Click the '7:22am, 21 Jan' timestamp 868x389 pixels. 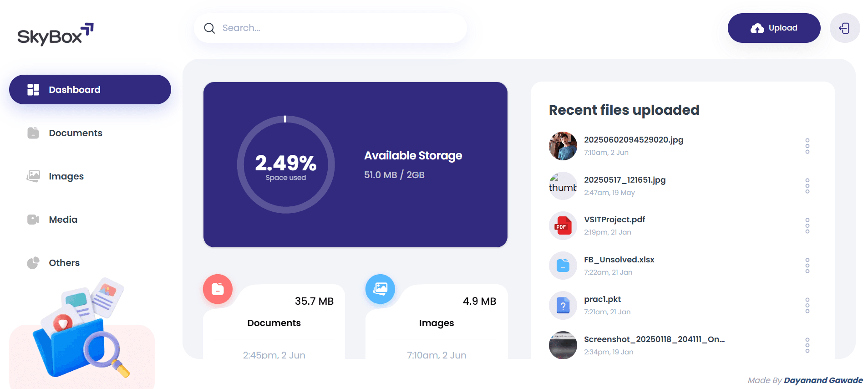coord(608,272)
